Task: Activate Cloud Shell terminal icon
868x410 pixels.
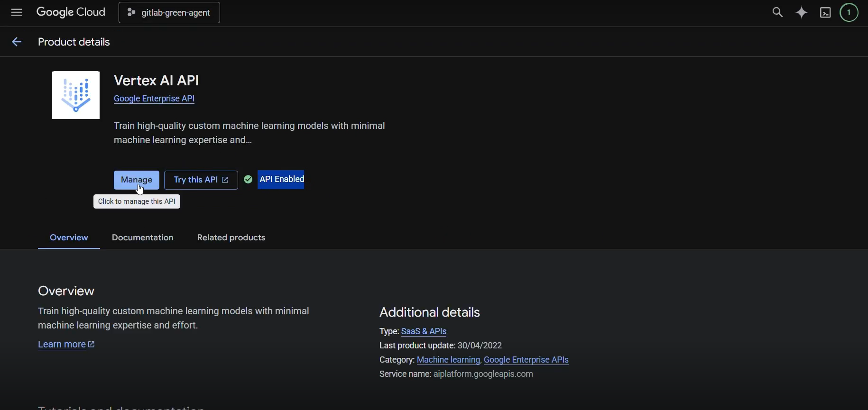Action: pos(826,13)
